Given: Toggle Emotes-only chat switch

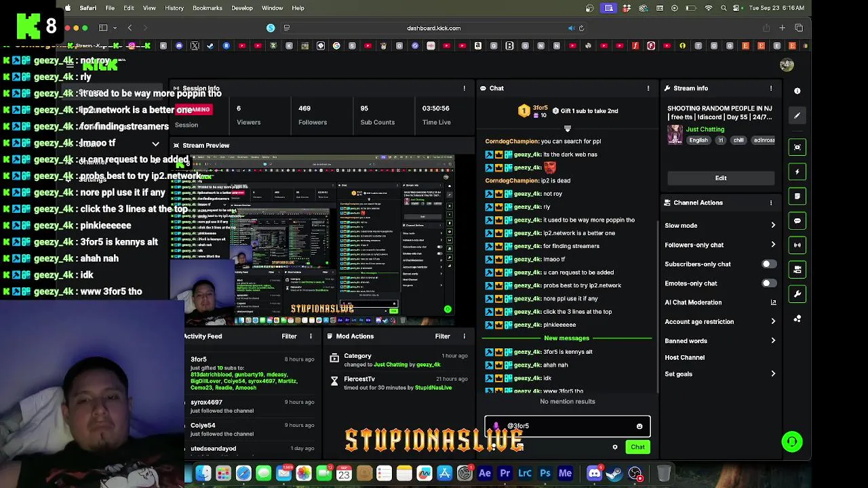Looking at the screenshot, I should (768, 283).
